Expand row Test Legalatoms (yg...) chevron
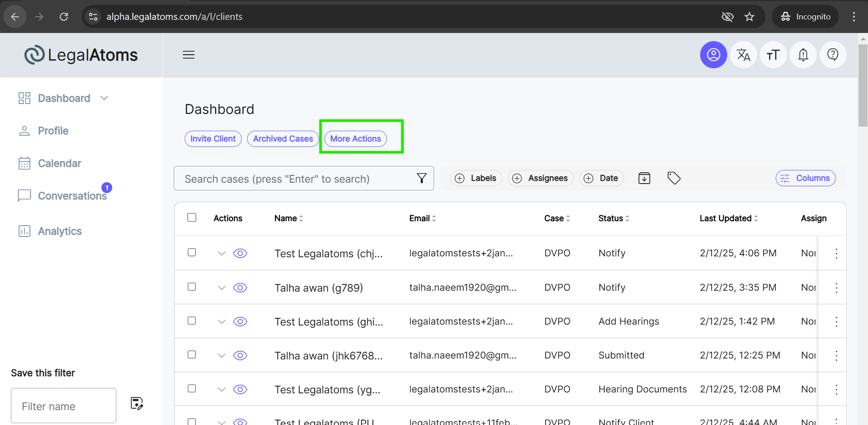Viewport: 868px width, 425px height. coord(222,390)
